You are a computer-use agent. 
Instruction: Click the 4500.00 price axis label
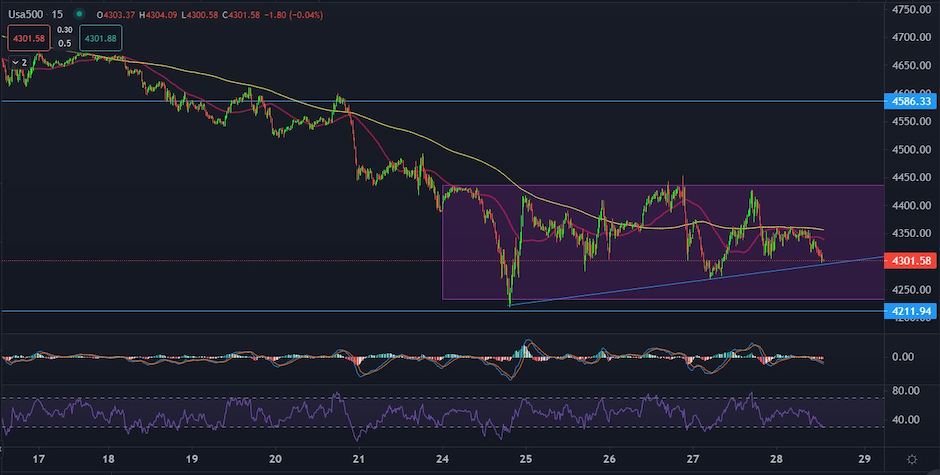coord(911,149)
